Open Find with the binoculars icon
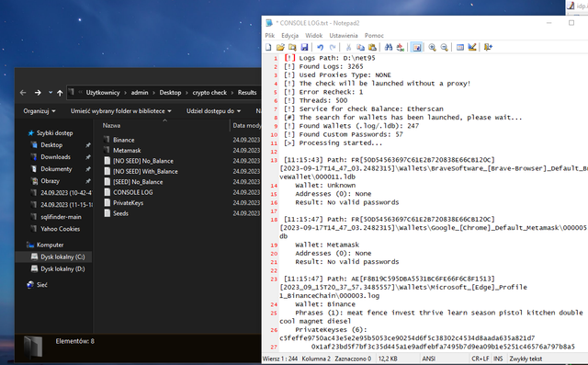 [x=389, y=47]
